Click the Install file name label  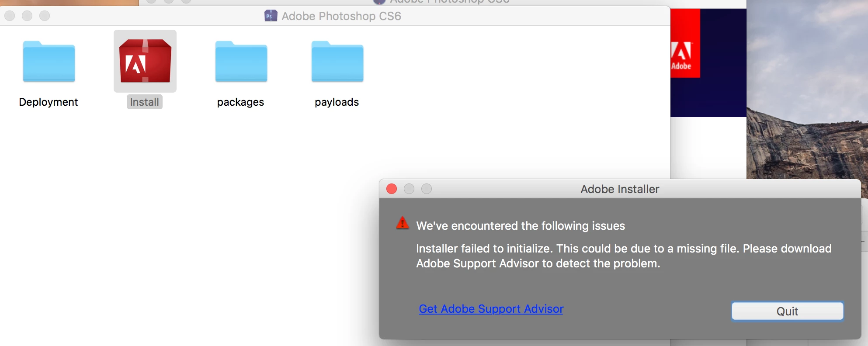point(145,102)
